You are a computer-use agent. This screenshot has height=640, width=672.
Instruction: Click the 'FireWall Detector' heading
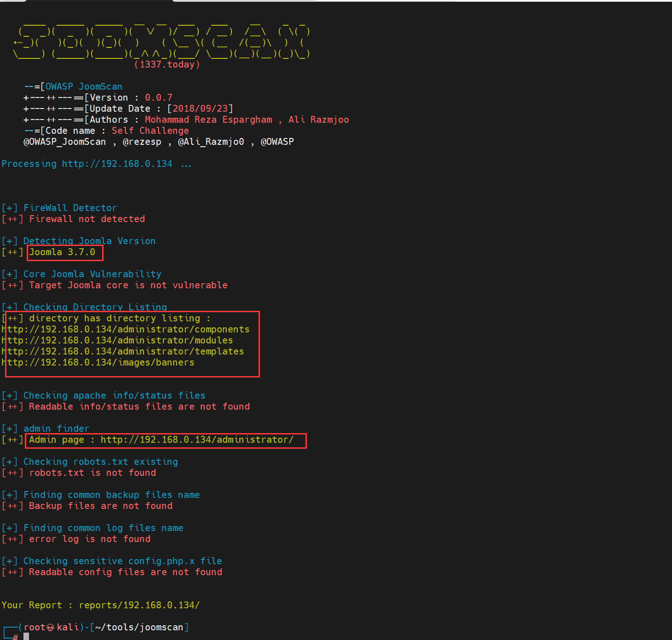pos(70,208)
